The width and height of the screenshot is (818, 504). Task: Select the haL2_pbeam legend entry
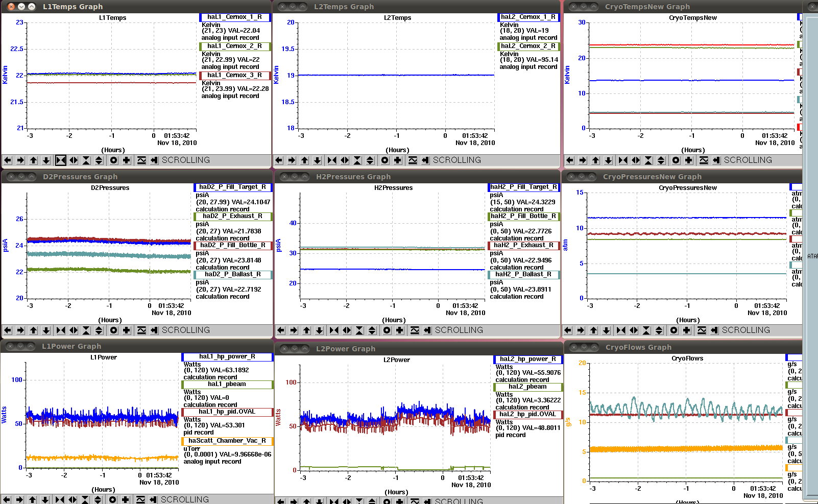tap(528, 387)
